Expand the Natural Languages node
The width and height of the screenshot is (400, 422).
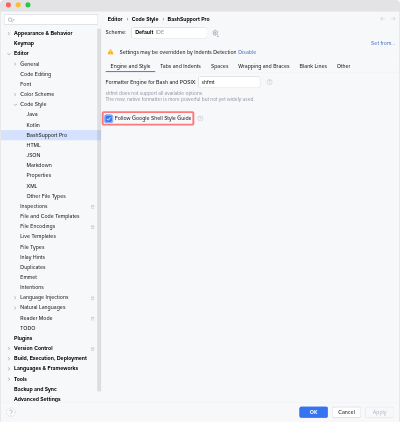[15, 308]
